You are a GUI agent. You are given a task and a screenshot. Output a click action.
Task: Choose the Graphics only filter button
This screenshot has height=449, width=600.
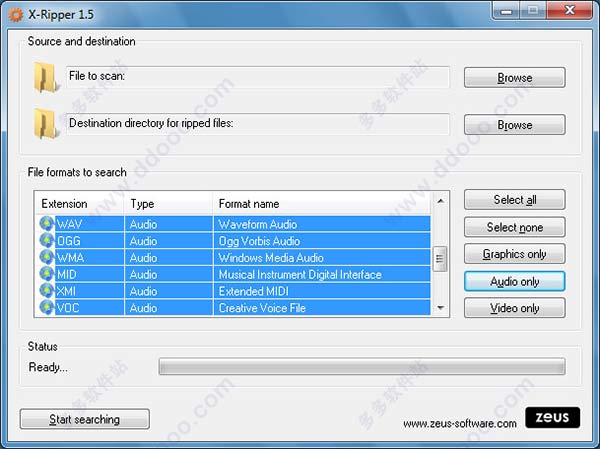515,254
